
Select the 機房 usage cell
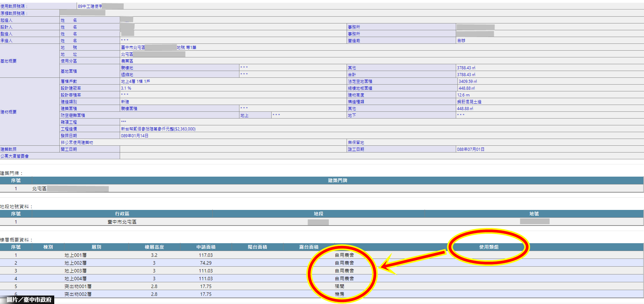pos(339,294)
